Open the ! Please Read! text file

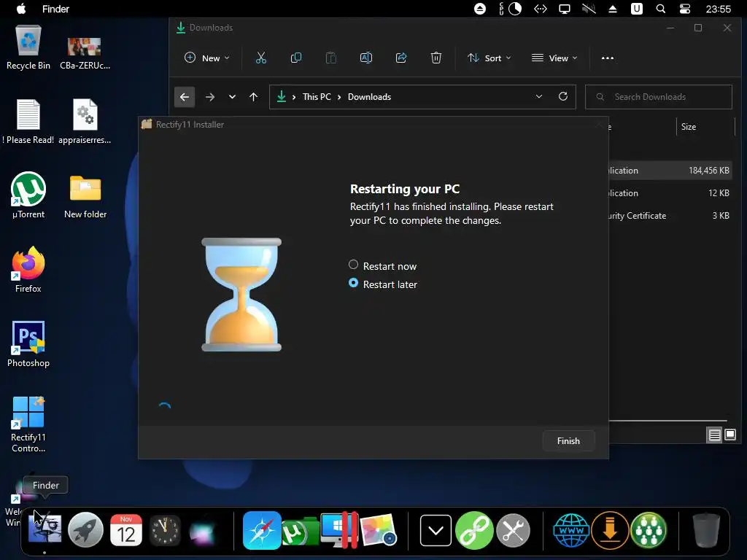pos(28,122)
